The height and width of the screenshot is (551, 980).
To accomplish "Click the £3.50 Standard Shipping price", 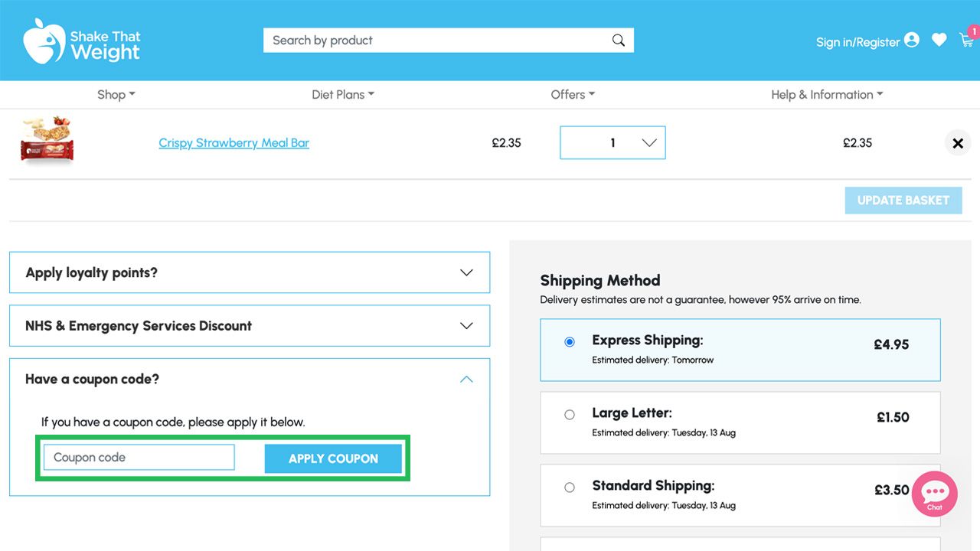I will pyautogui.click(x=892, y=491).
